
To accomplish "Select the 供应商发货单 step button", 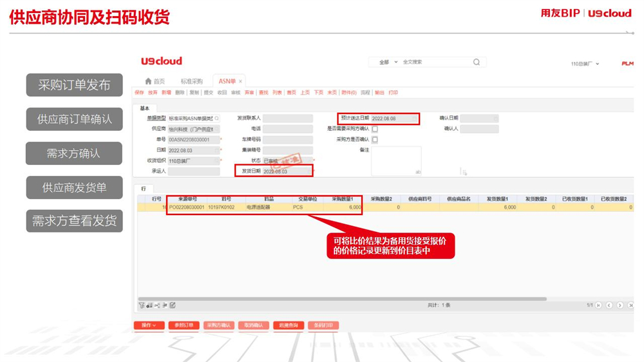I will point(74,187).
